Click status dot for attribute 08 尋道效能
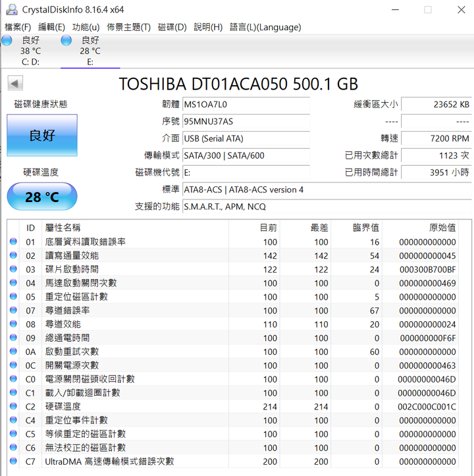Image resolution: width=474 pixels, height=476 pixels. (13, 324)
